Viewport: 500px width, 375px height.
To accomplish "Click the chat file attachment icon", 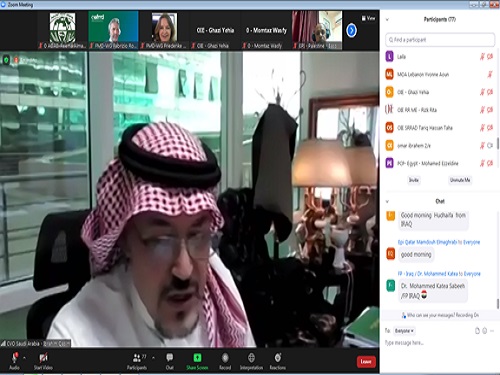I will [477, 331].
